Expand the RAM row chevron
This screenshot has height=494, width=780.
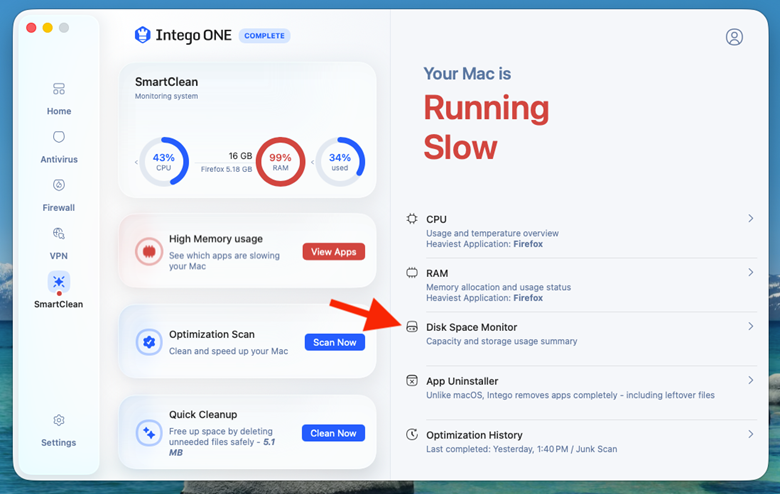pos(751,272)
